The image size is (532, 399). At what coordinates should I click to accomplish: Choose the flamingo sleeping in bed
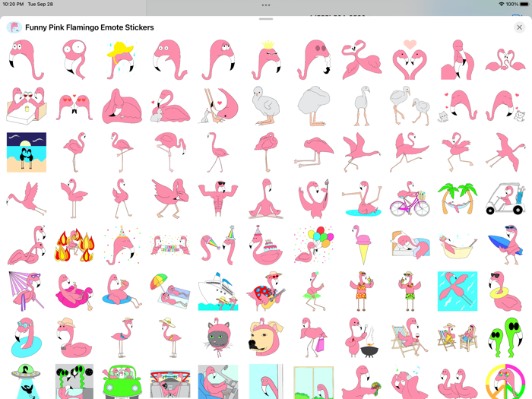pos(410,245)
